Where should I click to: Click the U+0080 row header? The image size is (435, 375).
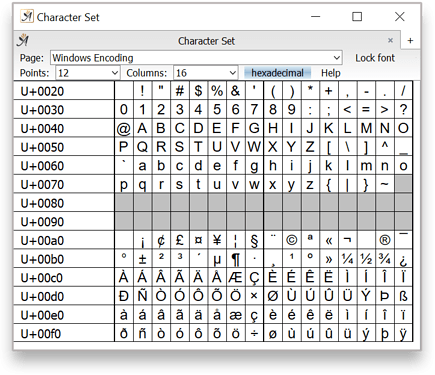tap(64, 203)
